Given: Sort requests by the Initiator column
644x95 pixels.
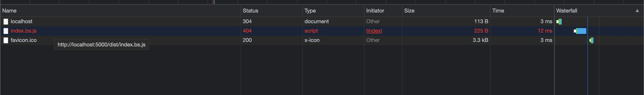Looking at the screenshot, I should [383, 11].
